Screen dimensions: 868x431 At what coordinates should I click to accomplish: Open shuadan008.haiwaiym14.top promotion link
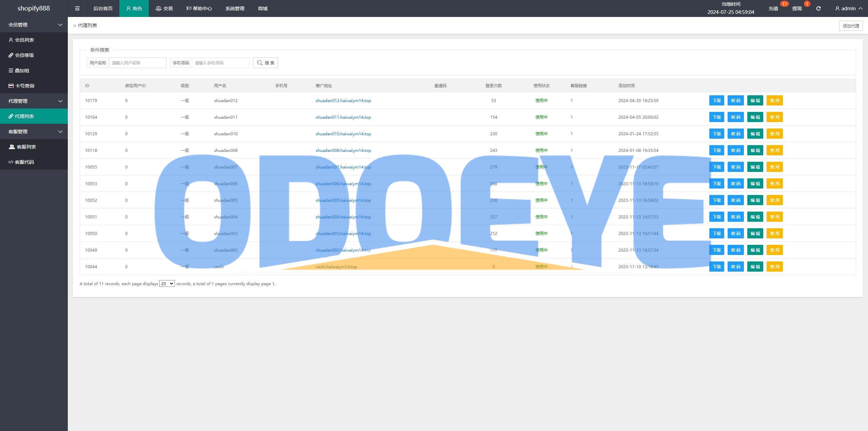click(343, 150)
